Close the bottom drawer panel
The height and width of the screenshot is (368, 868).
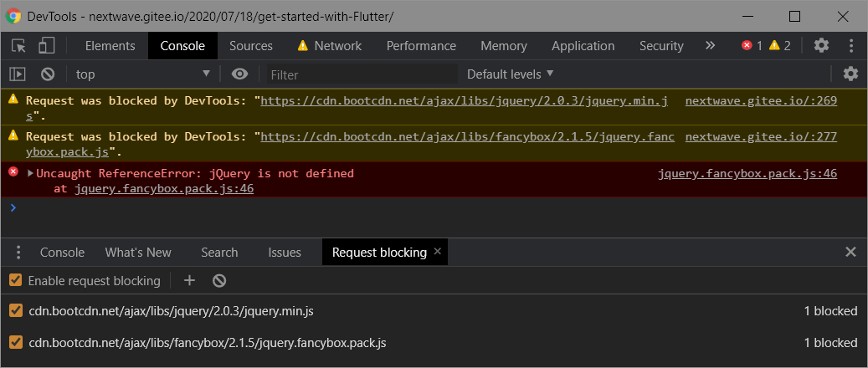pos(850,253)
